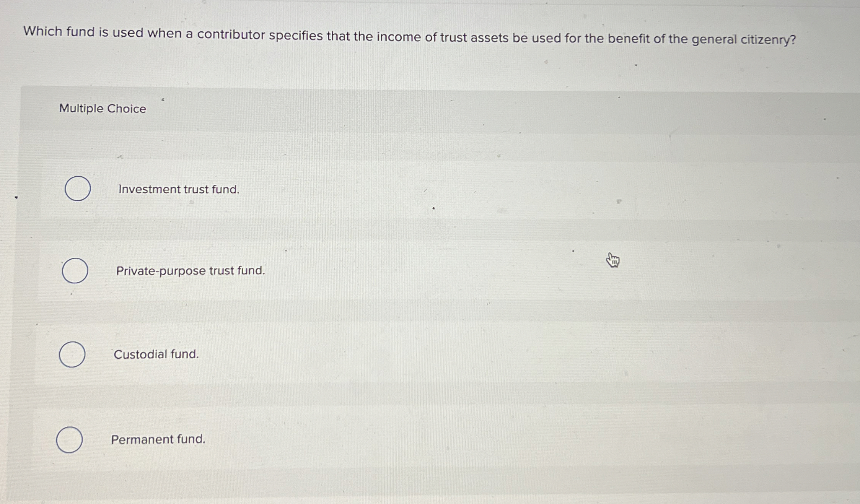Choose the fourth answer option circle

click(70, 440)
